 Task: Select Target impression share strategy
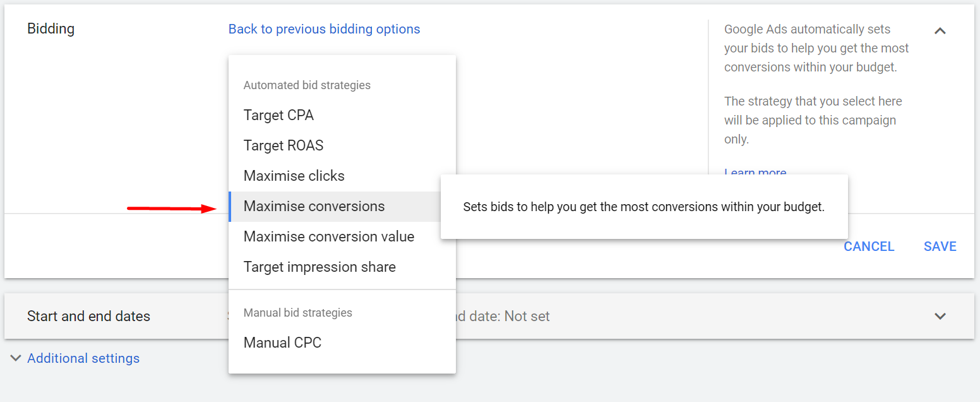pos(320,267)
